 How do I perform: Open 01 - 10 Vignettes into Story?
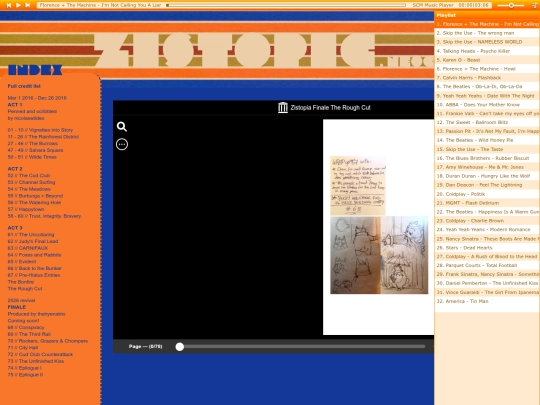[40, 130]
